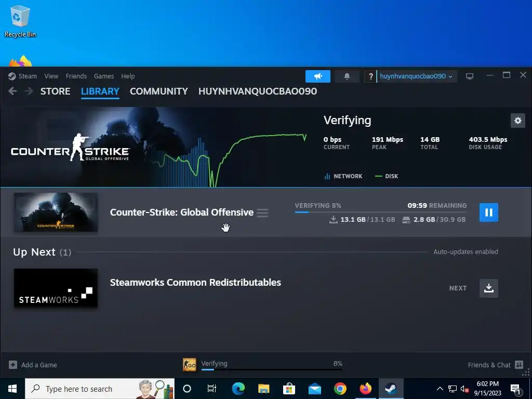The width and height of the screenshot is (532, 399).
Task: Enter Big Picture mode monitor icon
Action: (470, 76)
